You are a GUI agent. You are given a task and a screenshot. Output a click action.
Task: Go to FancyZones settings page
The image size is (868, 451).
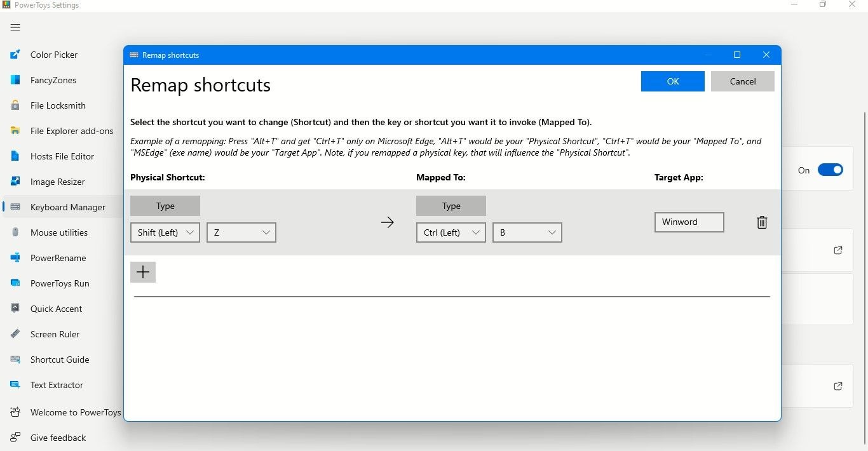point(53,80)
